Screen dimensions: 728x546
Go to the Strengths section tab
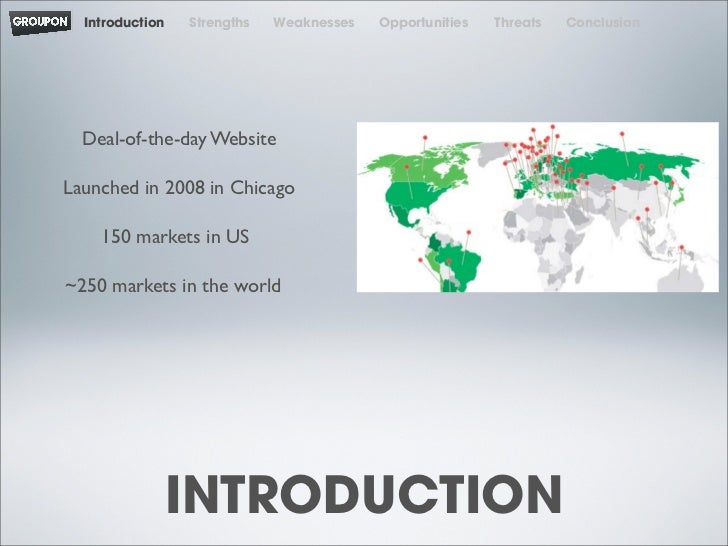coord(219,22)
